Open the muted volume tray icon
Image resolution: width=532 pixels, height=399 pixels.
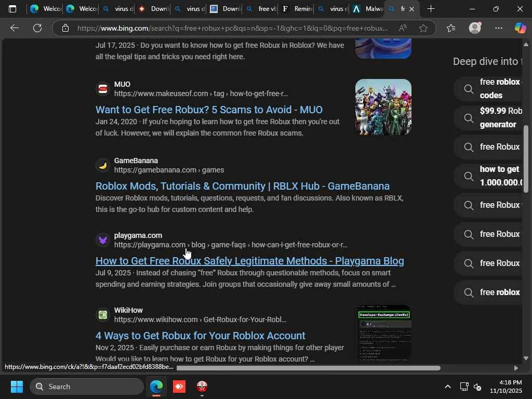[477, 387]
